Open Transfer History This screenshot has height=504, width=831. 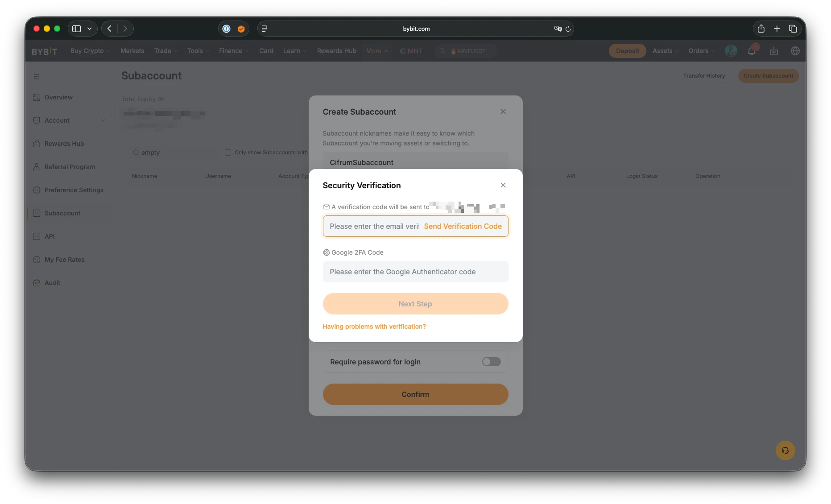704,76
